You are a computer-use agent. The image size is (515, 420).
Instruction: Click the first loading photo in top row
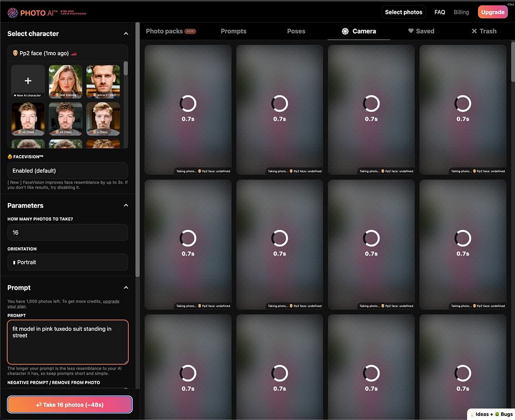[188, 110]
